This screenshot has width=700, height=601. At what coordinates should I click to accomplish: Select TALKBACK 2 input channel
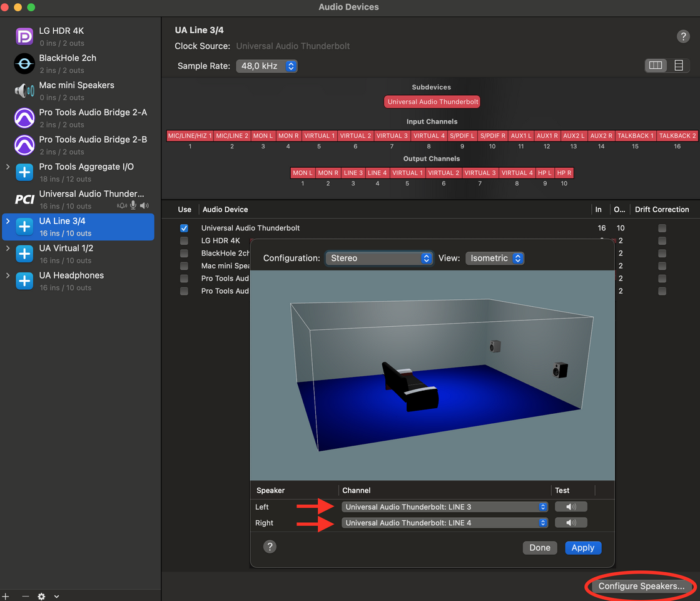(x=677, y=135)
